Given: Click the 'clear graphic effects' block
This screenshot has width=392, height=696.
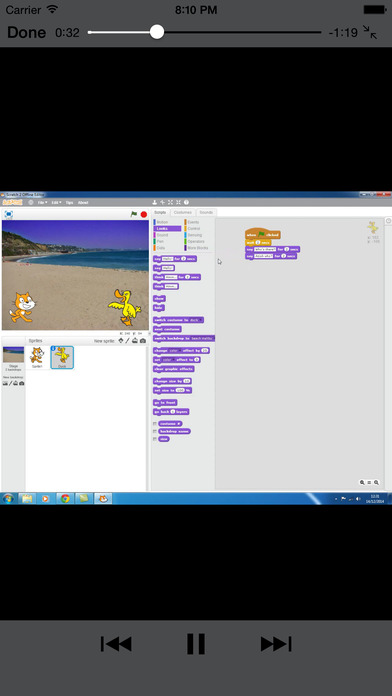Looking at the screenshot, I should pos(174,369).
